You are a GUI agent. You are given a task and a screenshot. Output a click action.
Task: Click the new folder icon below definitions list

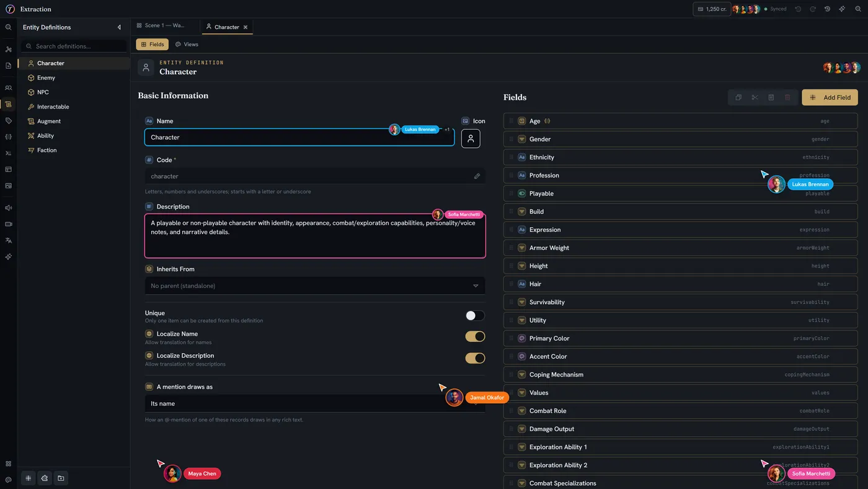point(61,478)
